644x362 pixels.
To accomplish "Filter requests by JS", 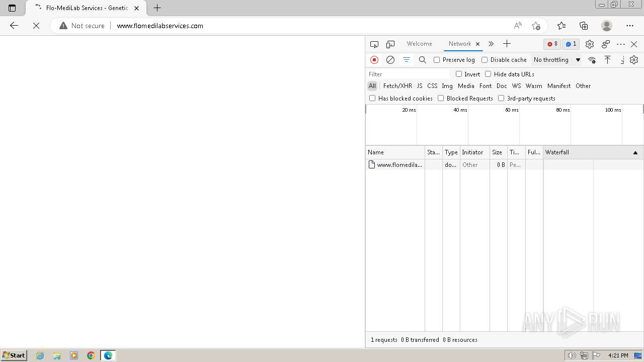I will [x=420, y=86].
